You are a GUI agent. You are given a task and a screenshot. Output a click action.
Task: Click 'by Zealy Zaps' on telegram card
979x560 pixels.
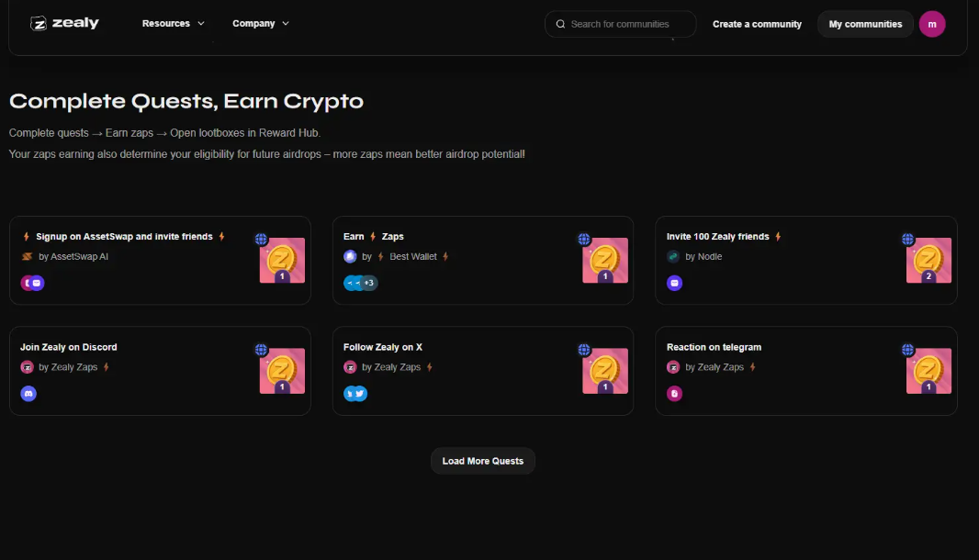pos(715,367)
